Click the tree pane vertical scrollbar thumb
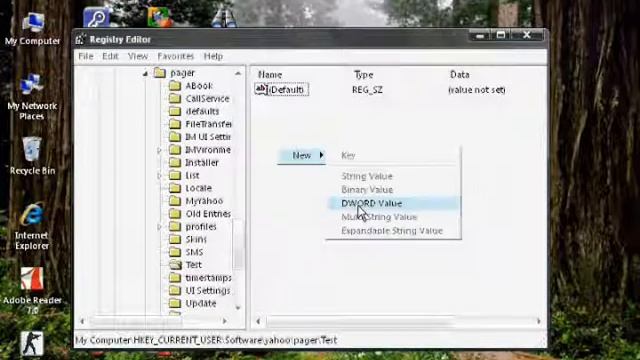The height and width of the screenshot is (360, 640). point(238,244)
